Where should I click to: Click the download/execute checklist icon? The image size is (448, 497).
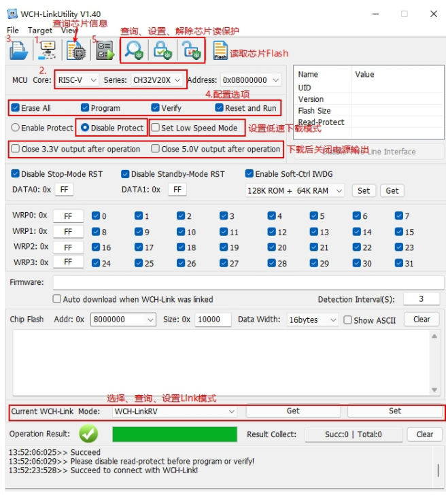pos(105,50)
